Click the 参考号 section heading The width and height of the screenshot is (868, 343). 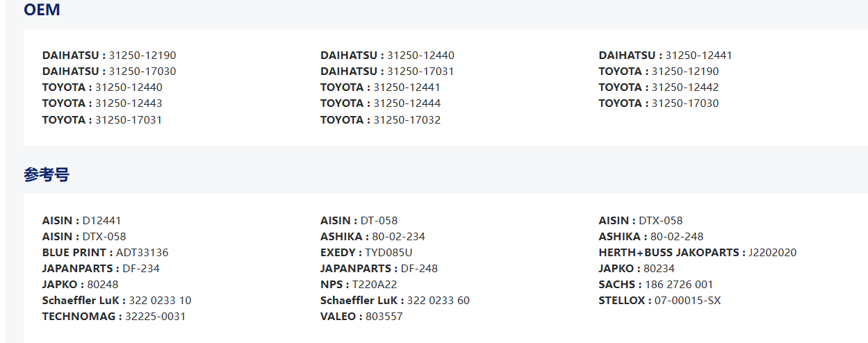(x=47, y=175)
